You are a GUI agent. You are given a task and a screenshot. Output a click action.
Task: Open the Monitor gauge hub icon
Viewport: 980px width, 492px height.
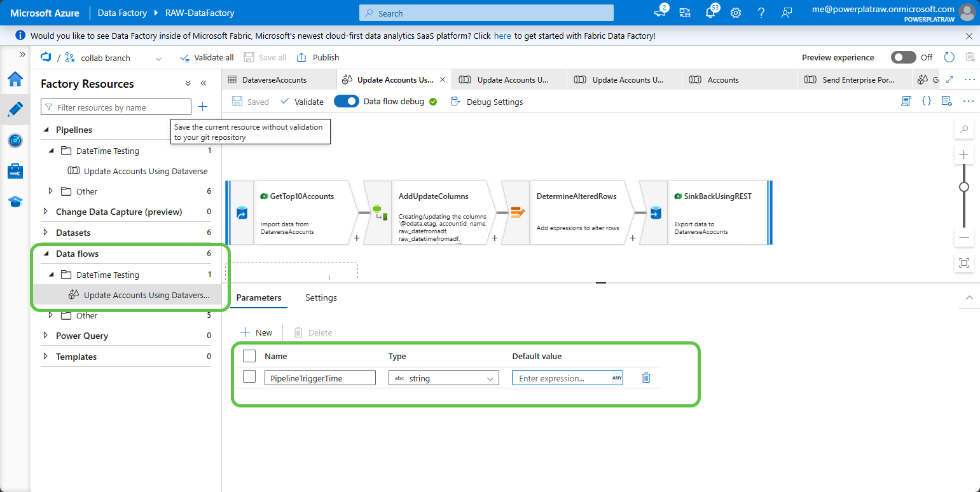click(x=15, y=140)
